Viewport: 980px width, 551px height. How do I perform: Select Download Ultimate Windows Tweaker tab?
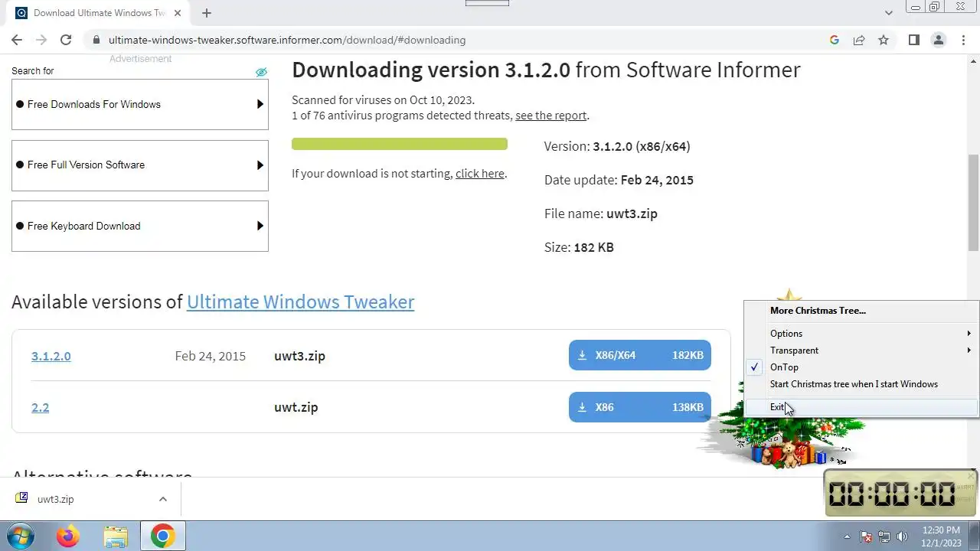pyautogui.click(x=100, y=13)
